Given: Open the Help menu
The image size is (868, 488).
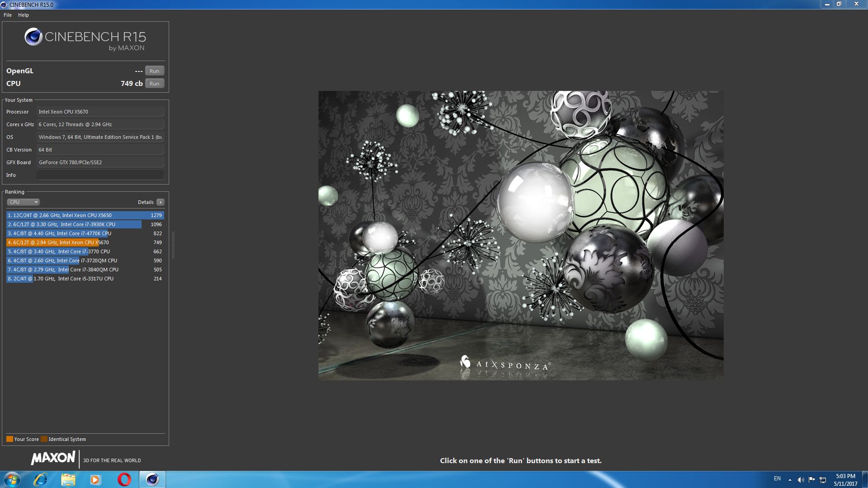Looking at the screenshot, I should (23, 15).
